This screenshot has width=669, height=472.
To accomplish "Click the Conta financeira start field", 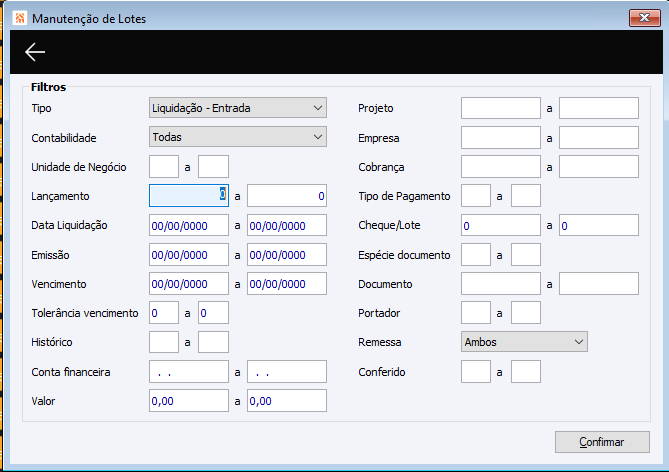I will pos(189,371).
